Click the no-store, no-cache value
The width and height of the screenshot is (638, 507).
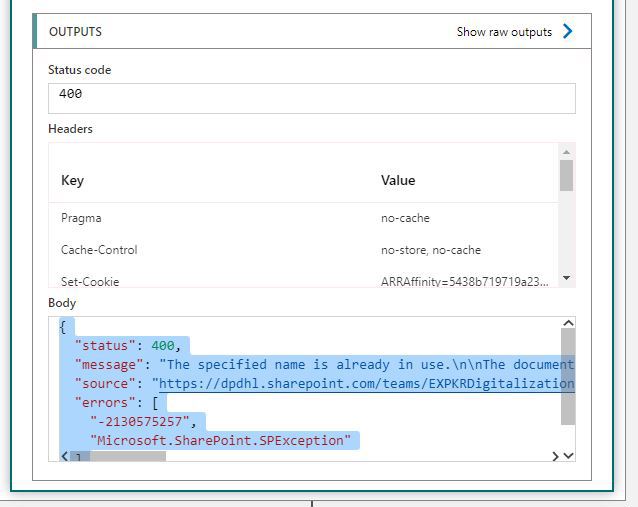tap(431, 250)
